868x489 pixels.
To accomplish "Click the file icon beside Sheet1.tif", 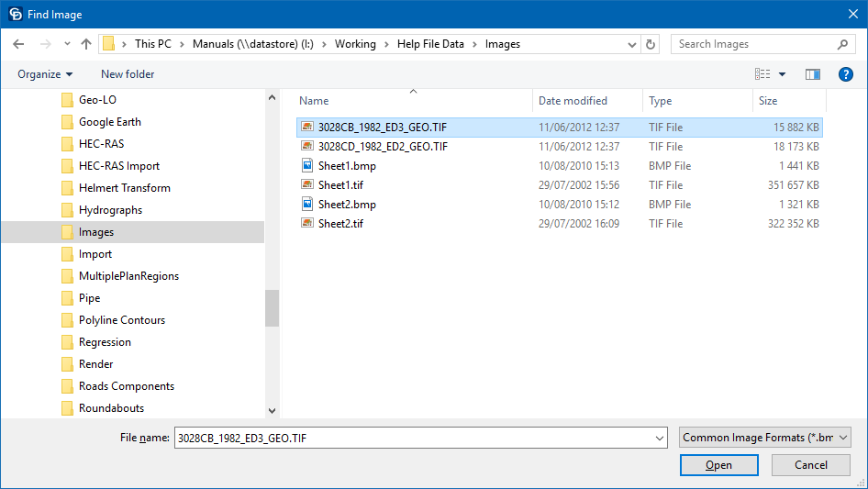I will 307,184.
